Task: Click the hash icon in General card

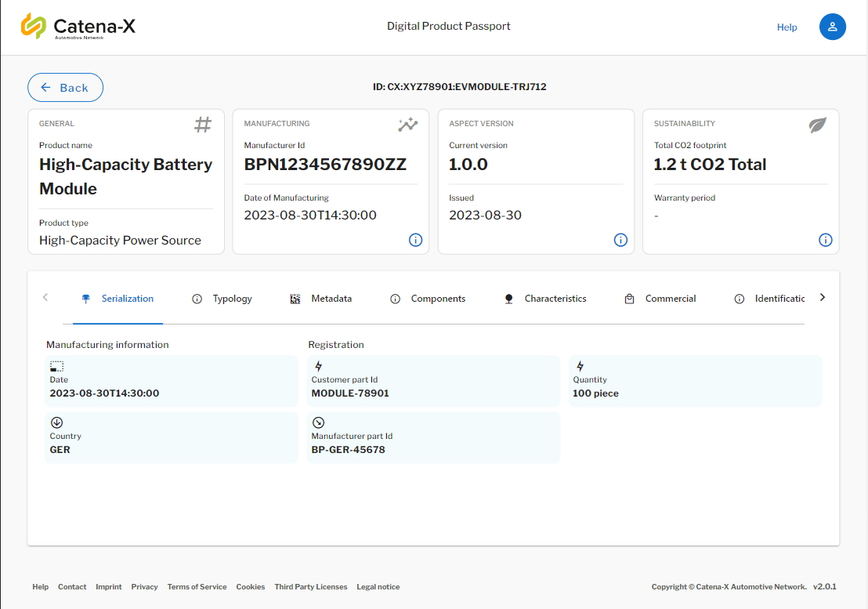Action: [203, 125]
